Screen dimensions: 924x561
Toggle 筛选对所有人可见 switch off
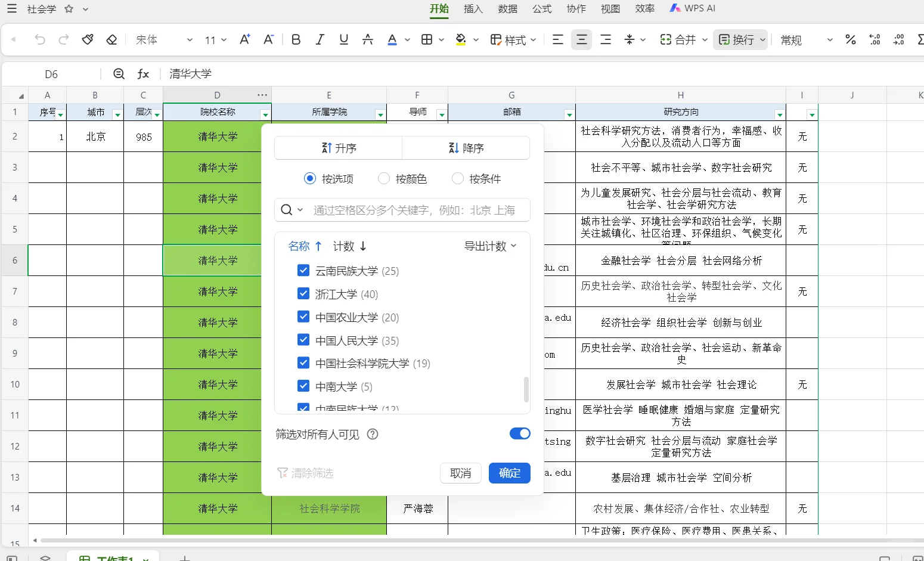(520, 433)
